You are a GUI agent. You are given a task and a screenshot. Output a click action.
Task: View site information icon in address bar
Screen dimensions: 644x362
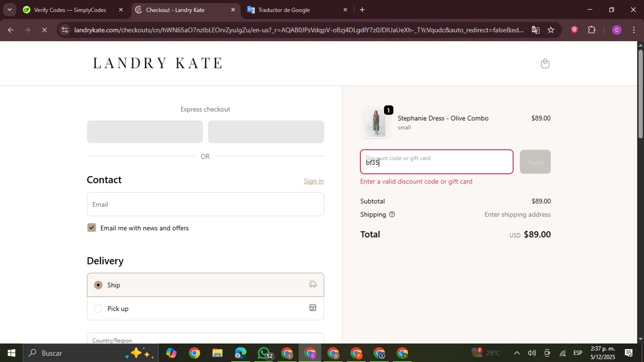point(64,30)
